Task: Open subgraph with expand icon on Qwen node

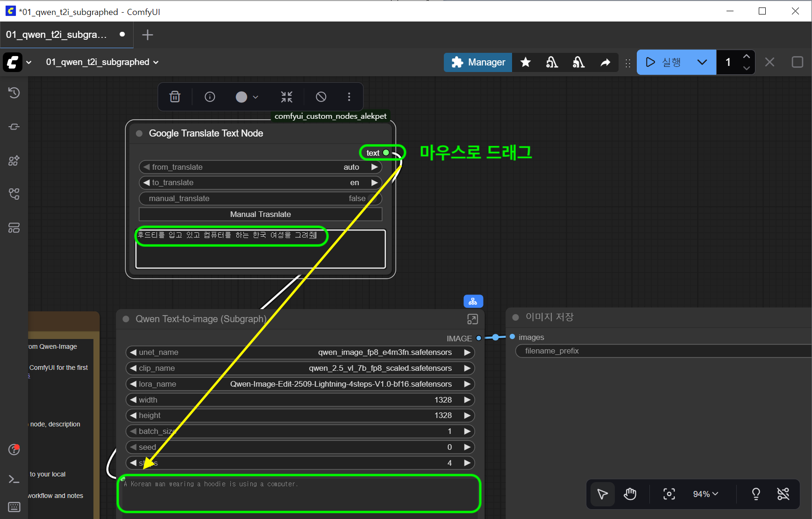Action: pyautogui.click(x=472, y=319)
